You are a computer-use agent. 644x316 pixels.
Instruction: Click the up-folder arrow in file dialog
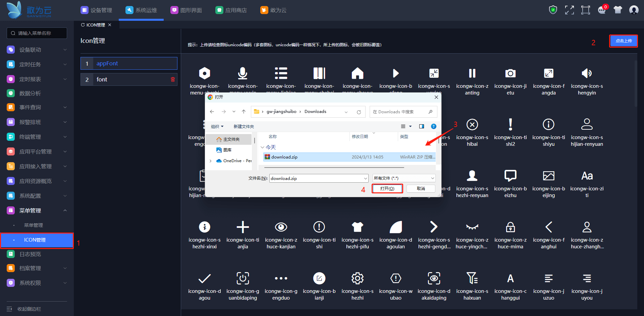(244, 112)
